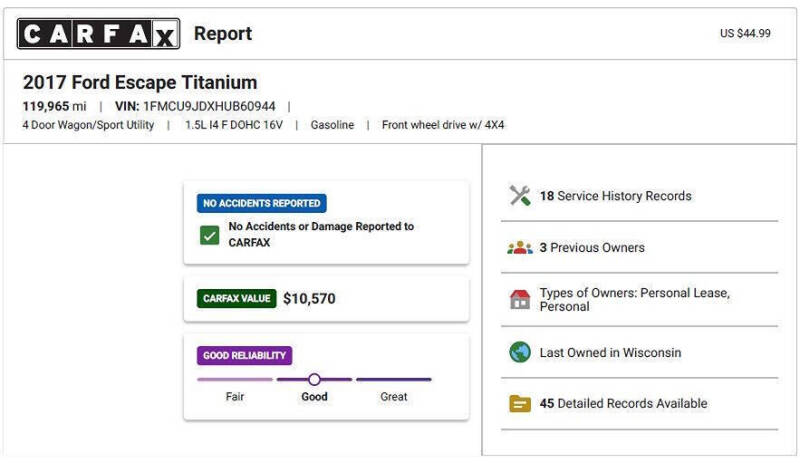Image resolution: width=800 pixels, height=463 pixels.
Task: Click the reliability slider handle
Action: pos(314,379)
